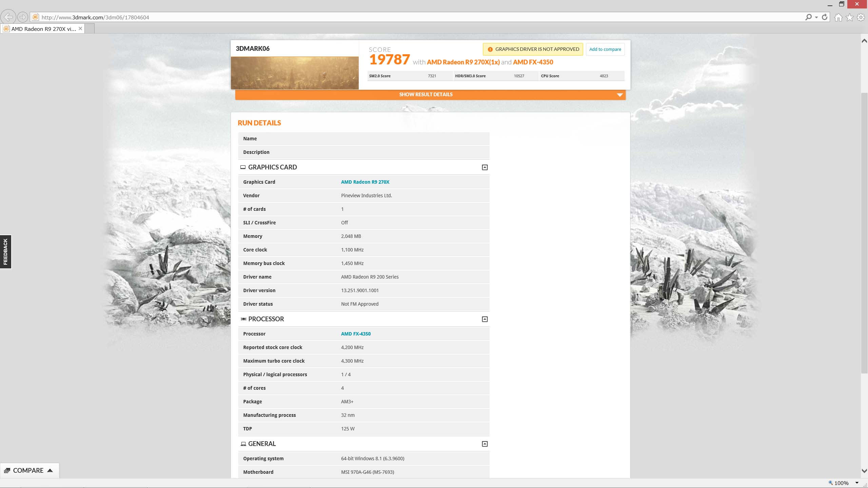This screenshot has width=868, height=488.
Task: Click Core clock value 1,100 MHz
Action: 352,250
